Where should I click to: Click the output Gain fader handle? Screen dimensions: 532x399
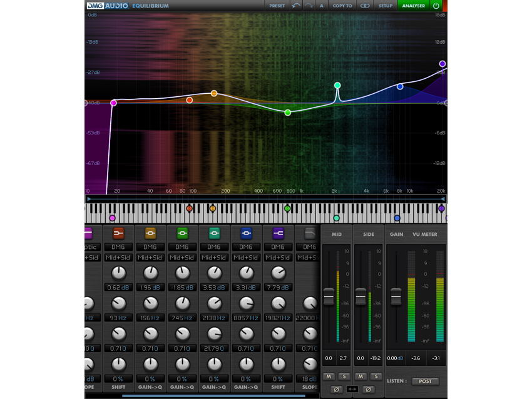[396, 296]
